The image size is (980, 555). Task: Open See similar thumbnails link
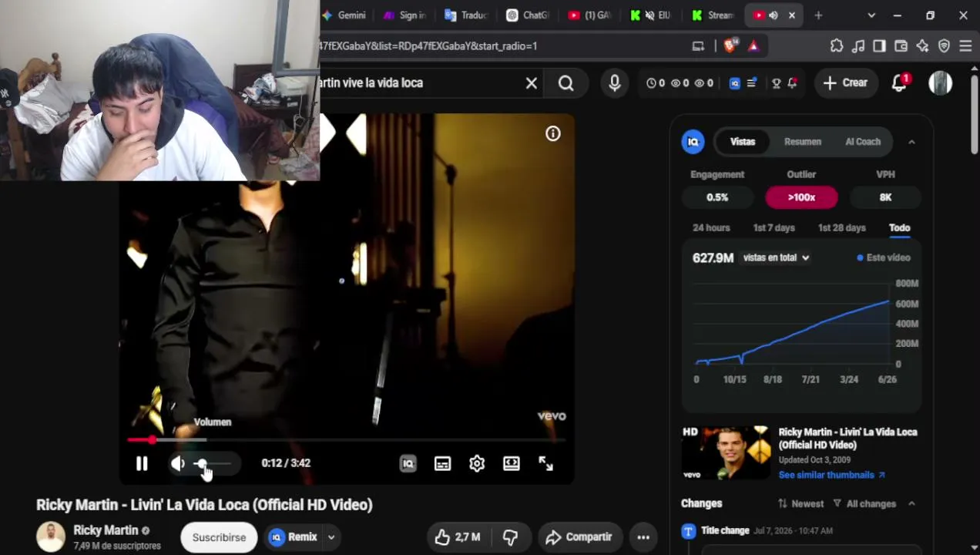coord(831,476)
